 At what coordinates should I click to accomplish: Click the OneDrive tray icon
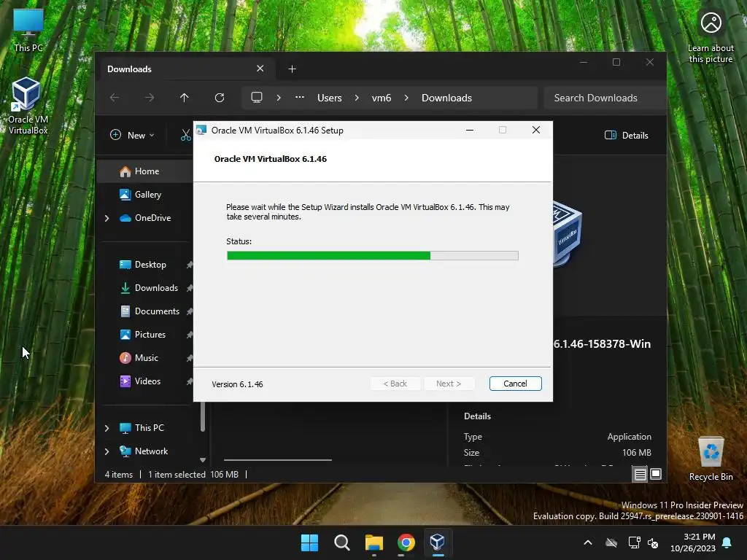(611, 542)
